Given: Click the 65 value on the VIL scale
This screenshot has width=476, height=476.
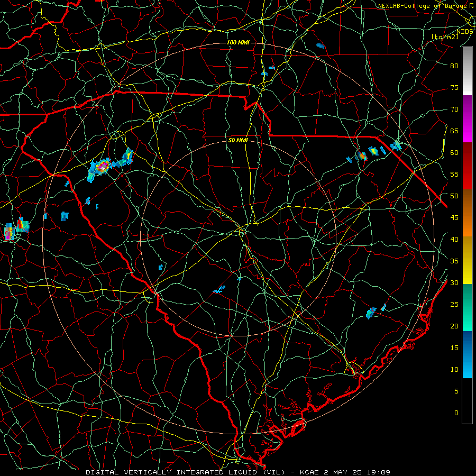Looking at the screenshot, I should click(454, 131).
